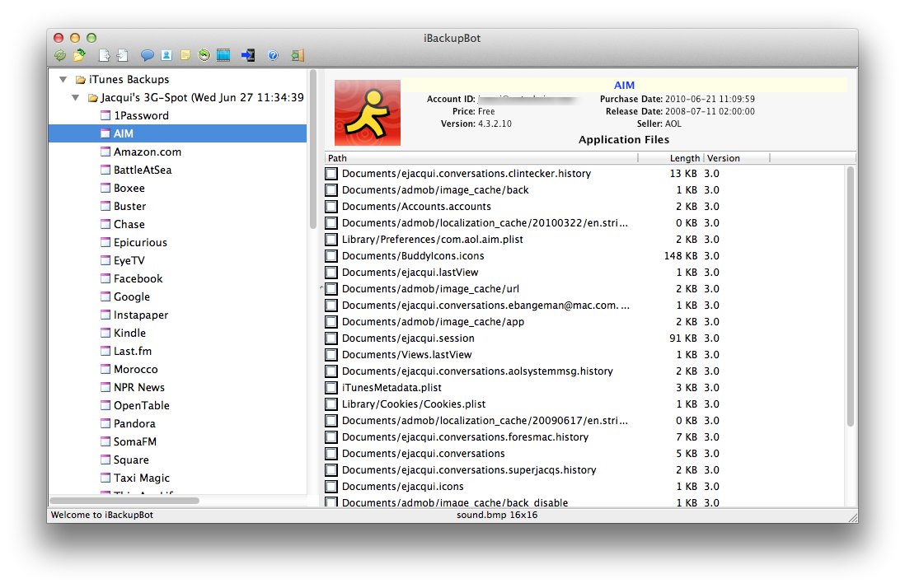Click the app icon beside Amazon.com
Viewport: 905px width, 588px height.
[x=106, y=152]
